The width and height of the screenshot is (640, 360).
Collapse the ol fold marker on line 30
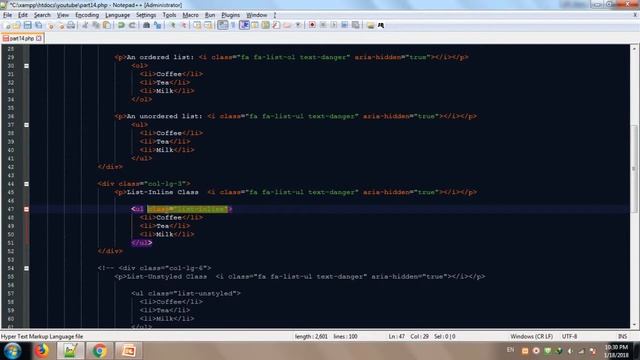coord(26,66)
